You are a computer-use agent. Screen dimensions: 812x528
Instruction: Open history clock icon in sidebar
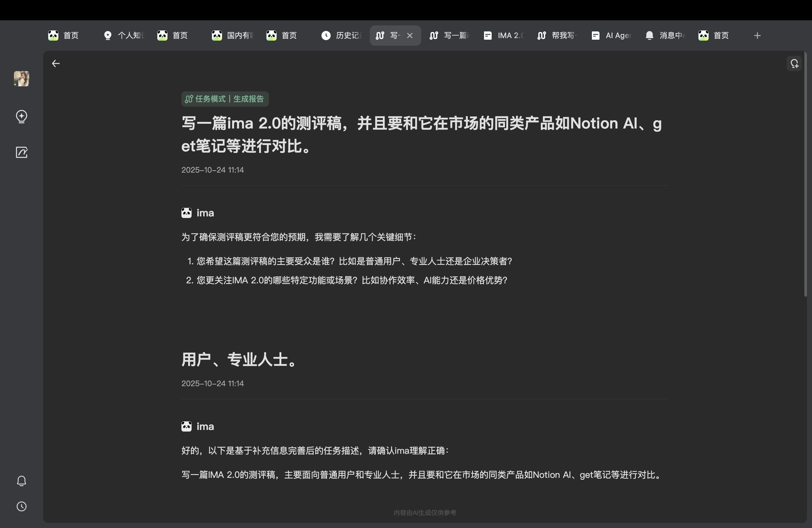[x=22, y=506]
